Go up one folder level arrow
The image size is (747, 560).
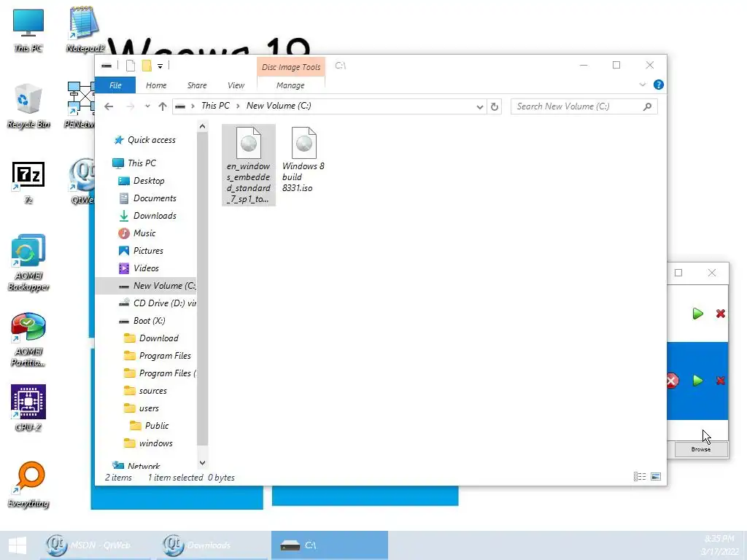[x=163, y=106]
